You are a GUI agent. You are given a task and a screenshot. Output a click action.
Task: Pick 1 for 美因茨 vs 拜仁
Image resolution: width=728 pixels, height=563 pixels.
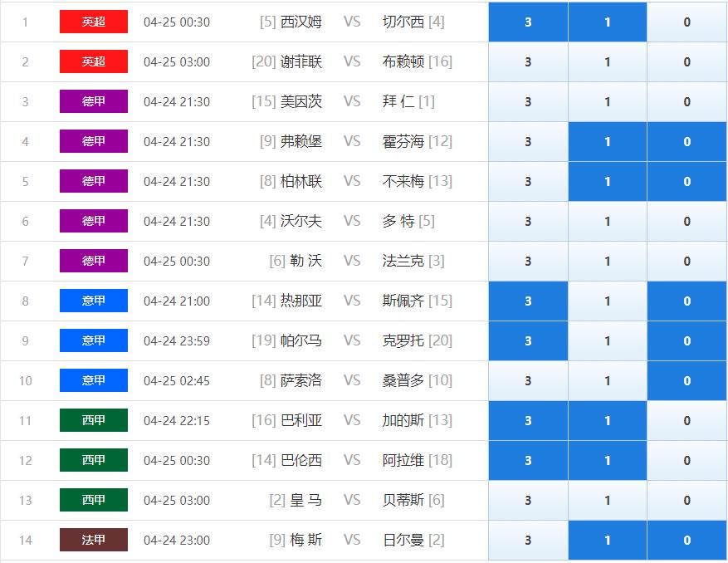[x=608, y=102]
